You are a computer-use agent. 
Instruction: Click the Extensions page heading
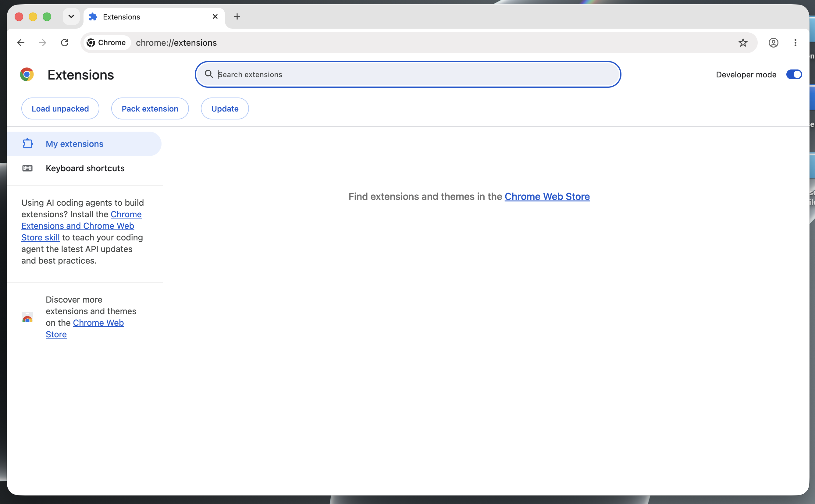pos(81,75)
